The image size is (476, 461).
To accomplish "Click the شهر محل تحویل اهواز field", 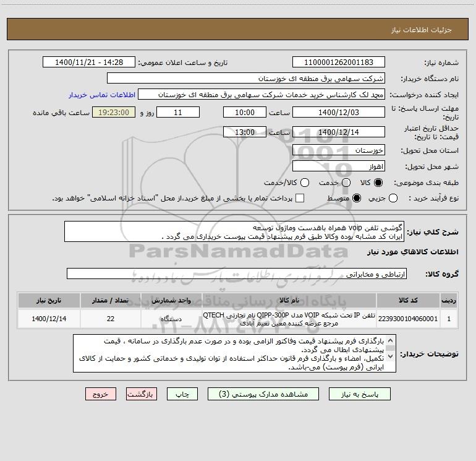I will coord(339,166).
